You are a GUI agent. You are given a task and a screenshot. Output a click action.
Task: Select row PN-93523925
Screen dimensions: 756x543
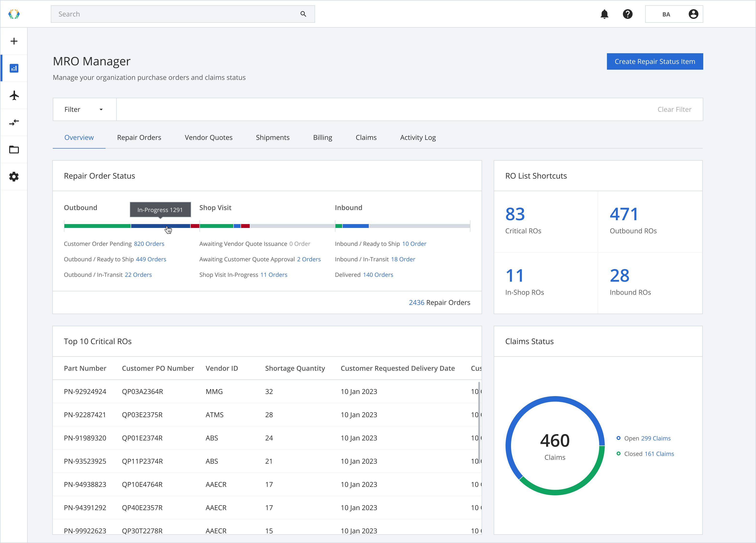click(267, 461)
